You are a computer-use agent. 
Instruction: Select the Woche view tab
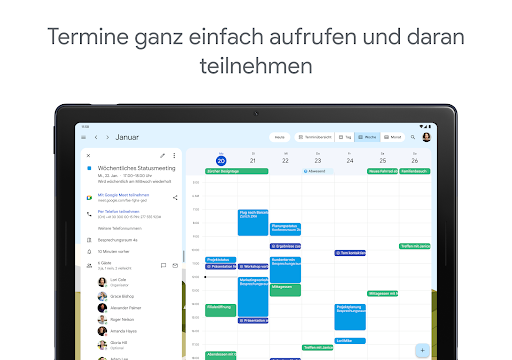[367, 137]
